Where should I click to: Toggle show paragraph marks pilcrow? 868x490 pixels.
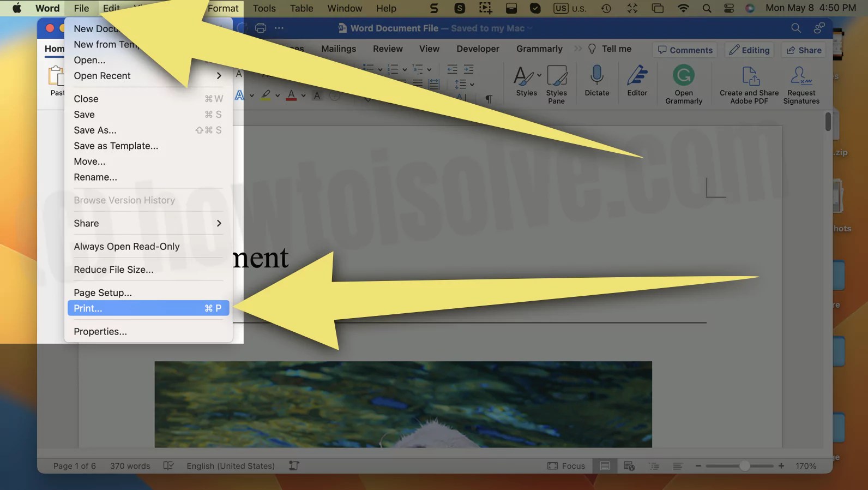click(489, 99)
